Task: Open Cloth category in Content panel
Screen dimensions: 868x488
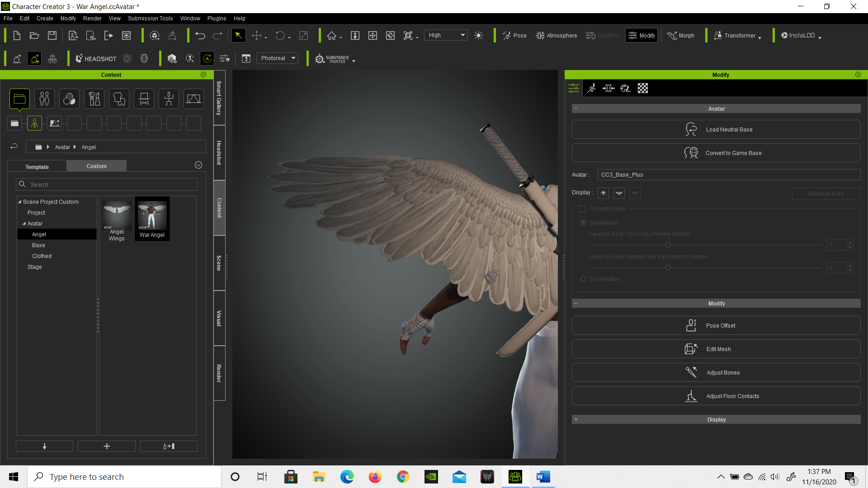Action: pos(119,99)
